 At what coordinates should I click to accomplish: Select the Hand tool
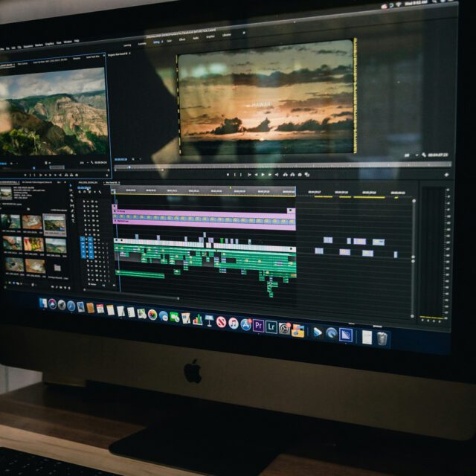click(73, 216)
